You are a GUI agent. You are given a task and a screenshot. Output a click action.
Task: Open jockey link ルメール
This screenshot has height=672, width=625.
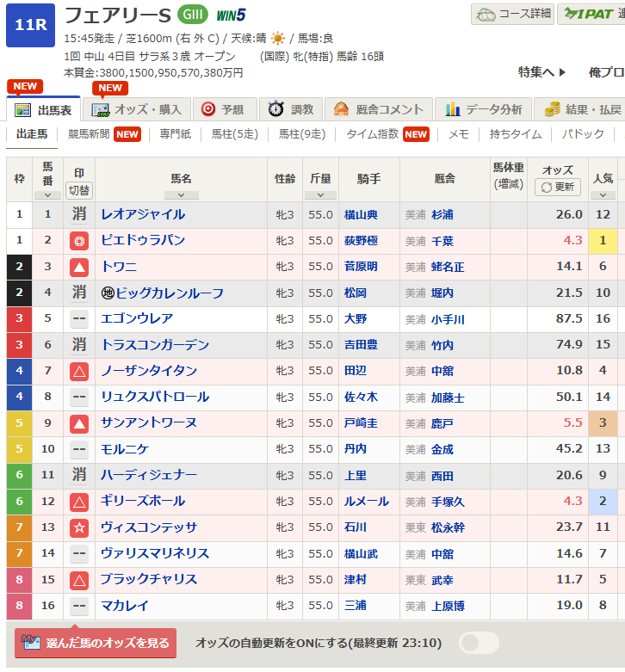pyautogui.click(x=367, y=502)
